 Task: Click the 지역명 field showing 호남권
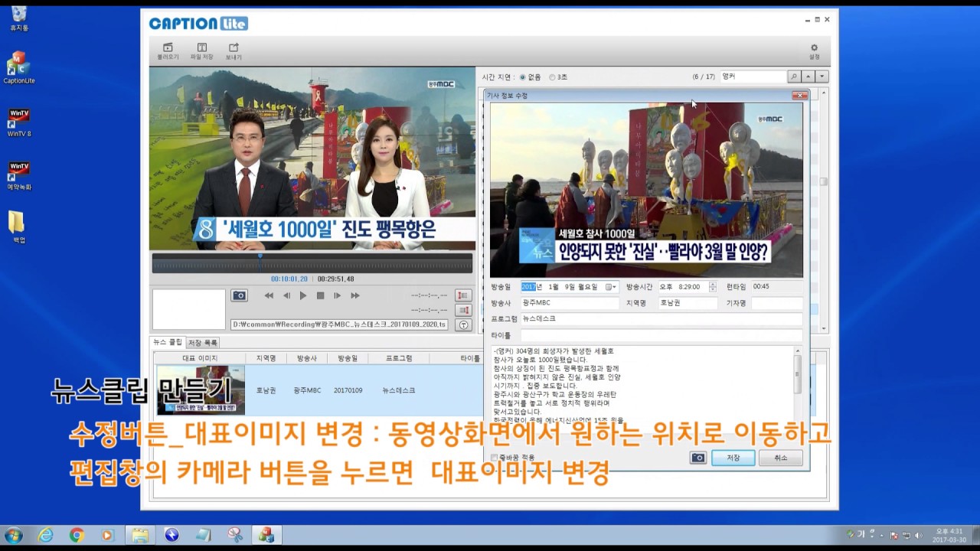pyautogui.click(x=688, y=303)
